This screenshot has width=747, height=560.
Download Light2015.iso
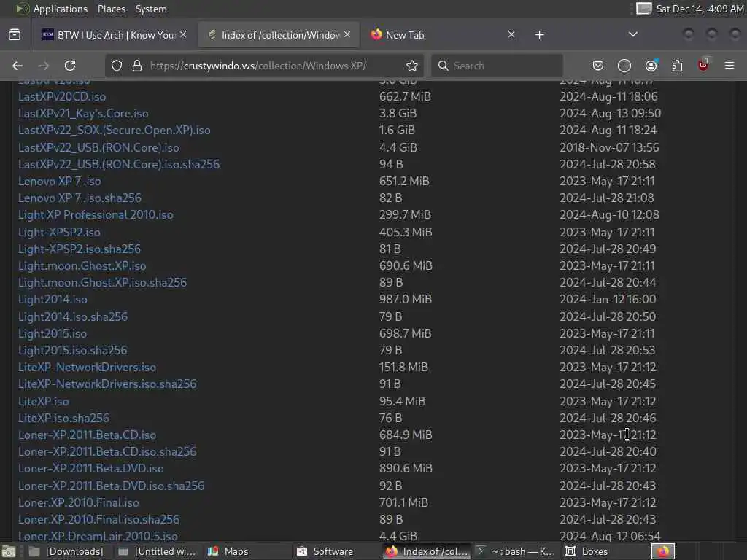(x=53, y=334)
